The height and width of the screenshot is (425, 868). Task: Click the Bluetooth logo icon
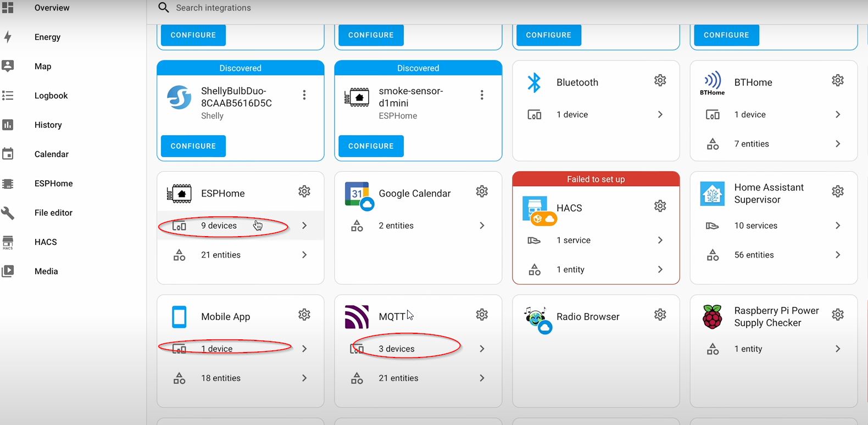(535, 82)
